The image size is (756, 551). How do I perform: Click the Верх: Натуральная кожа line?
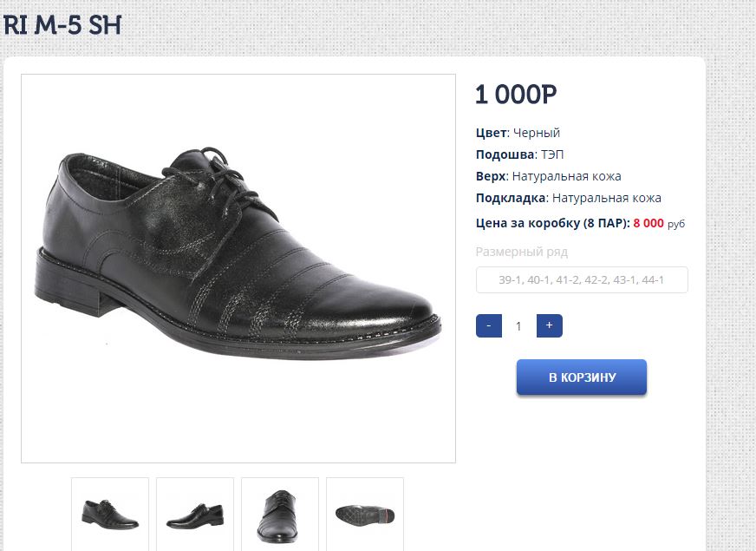click(548, 176)
